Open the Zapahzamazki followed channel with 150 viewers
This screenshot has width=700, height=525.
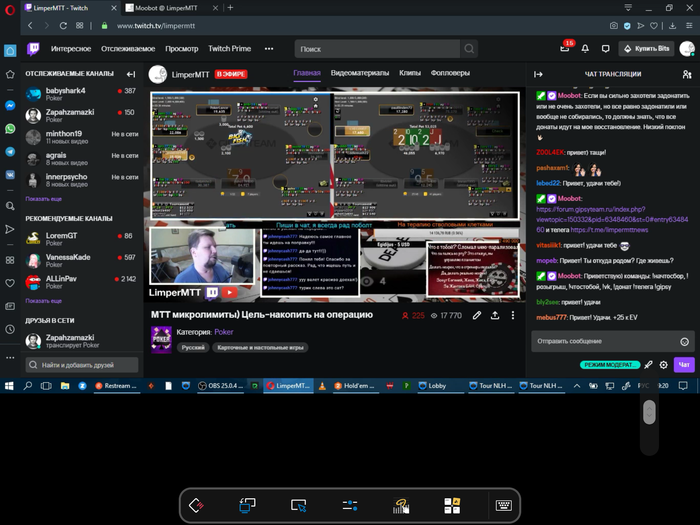pos(81,115)
